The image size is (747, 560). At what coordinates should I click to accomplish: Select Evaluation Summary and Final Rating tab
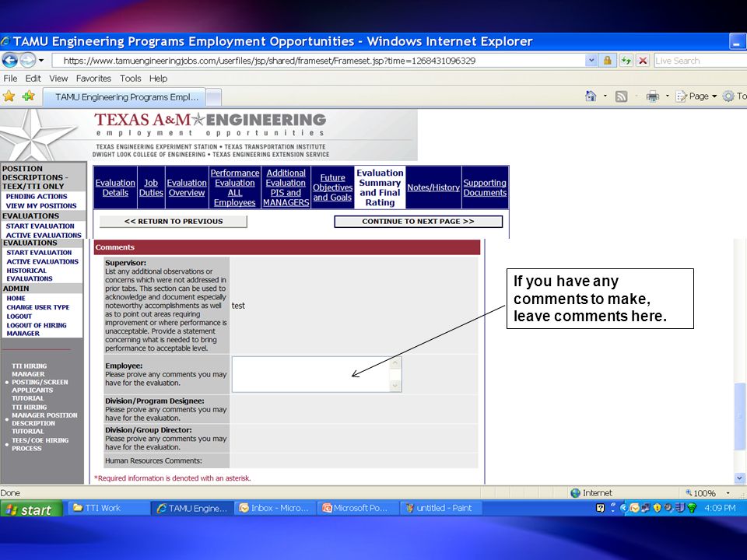(381, 187)
